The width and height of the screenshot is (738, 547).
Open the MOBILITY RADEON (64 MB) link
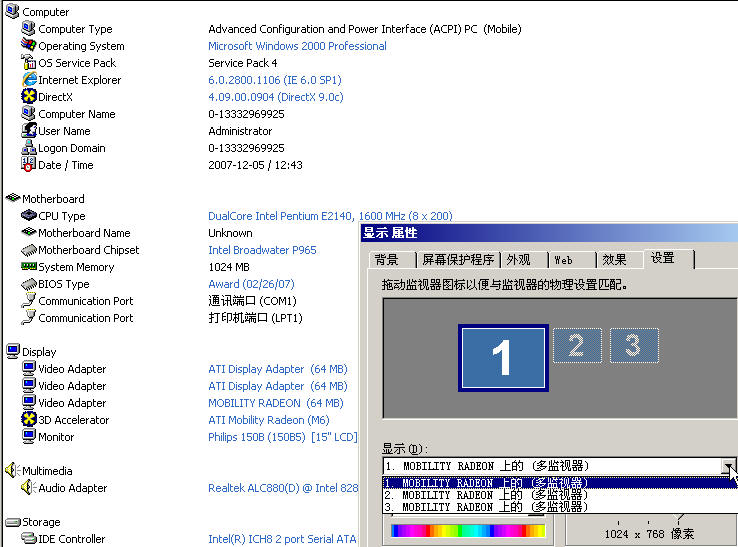(276, 403)
